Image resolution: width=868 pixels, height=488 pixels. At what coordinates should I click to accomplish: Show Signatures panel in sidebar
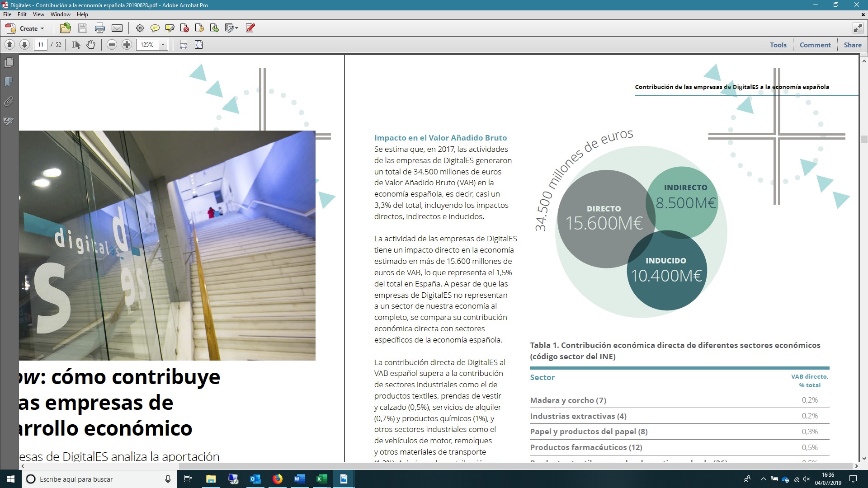coord(9,121)
